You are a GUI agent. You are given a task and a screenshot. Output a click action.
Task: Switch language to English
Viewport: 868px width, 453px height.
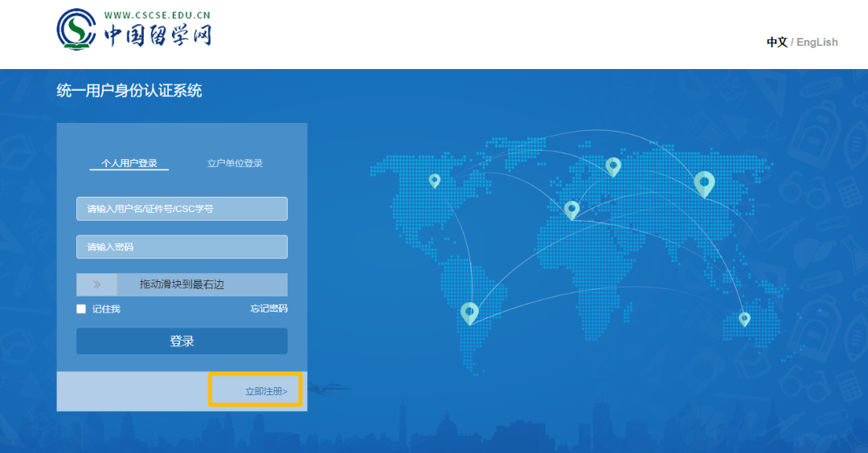(817, 43)
